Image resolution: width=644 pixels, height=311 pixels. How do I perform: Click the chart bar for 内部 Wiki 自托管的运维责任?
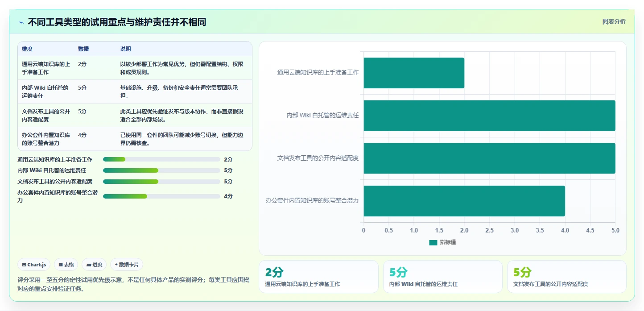click(490, 116)
